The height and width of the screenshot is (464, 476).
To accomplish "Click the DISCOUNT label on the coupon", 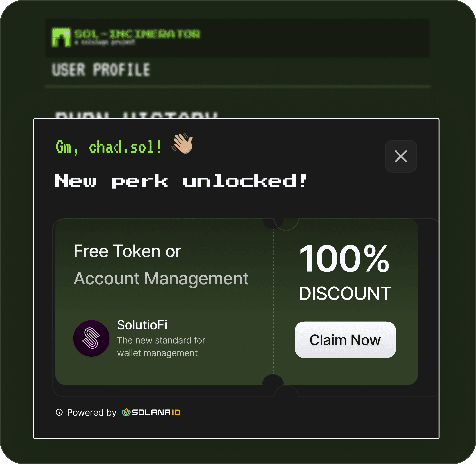I will point(345,293).
